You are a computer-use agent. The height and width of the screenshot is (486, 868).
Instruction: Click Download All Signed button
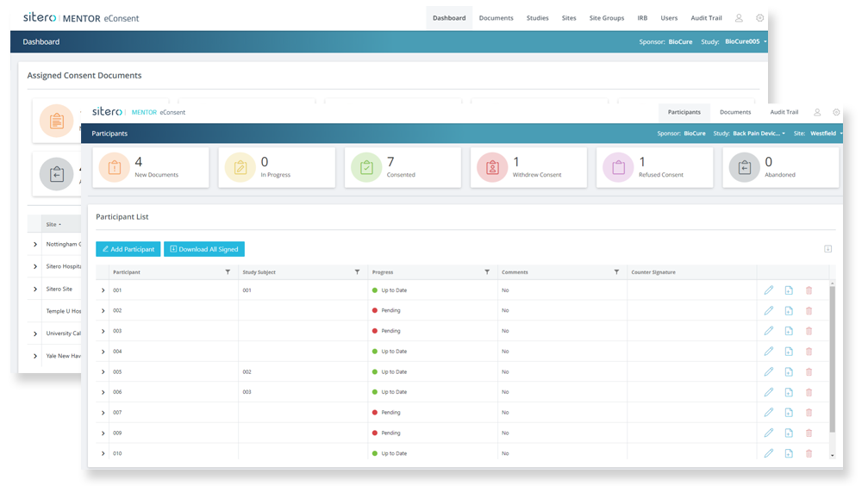click(x=204, y=249)
